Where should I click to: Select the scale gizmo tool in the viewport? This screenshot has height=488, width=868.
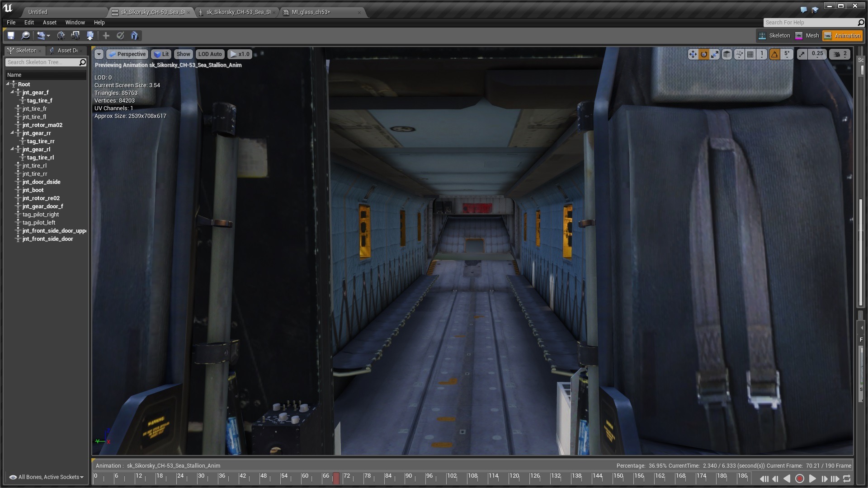715,54
